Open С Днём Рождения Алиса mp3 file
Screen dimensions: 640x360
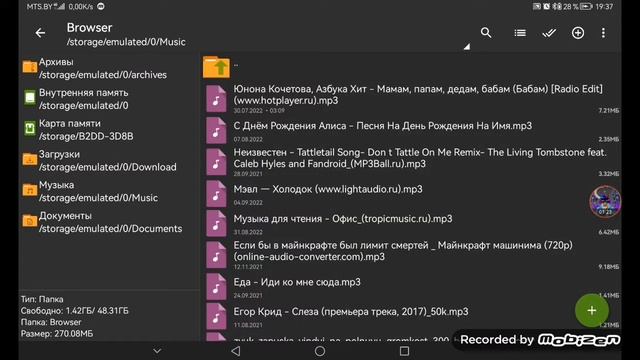tap(411, 131)
